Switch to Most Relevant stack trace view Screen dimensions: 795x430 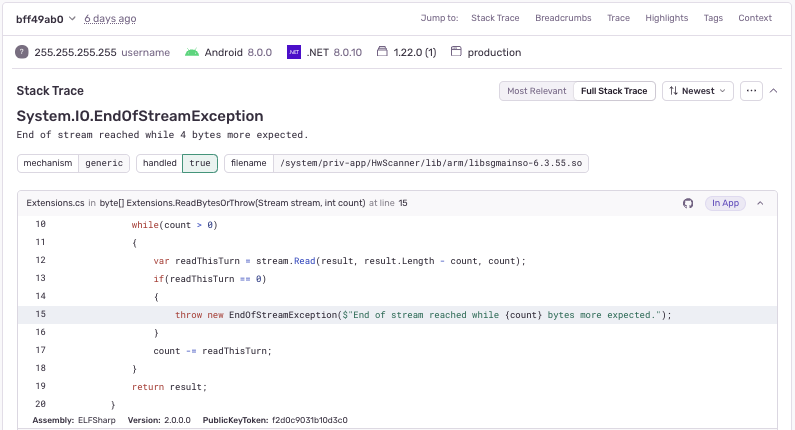click(537, 91)
